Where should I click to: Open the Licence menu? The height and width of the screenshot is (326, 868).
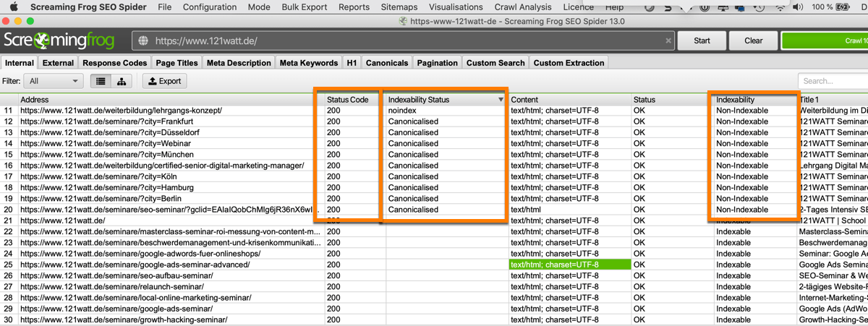(x=579, y=7)
